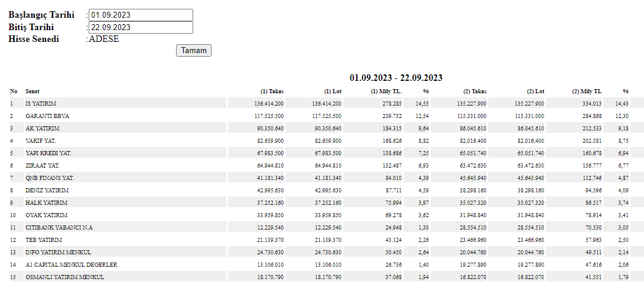Select the IS YATIRIM row name
This screenshot has width=644, height=285.
pyautogui.click(x=41, y=104)
